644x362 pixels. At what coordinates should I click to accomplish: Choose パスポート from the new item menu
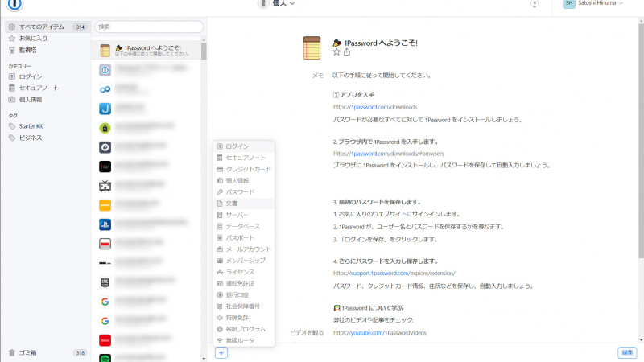click(x=244, y=237)
